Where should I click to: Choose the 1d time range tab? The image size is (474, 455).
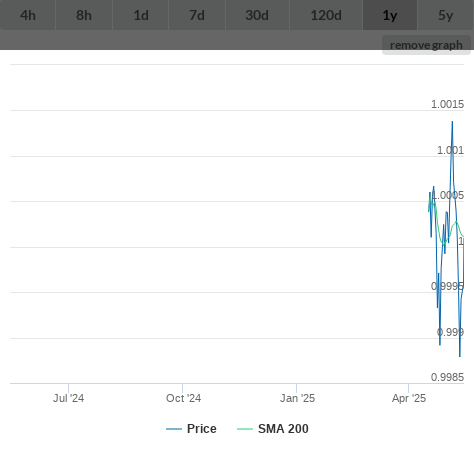(141, 15)
